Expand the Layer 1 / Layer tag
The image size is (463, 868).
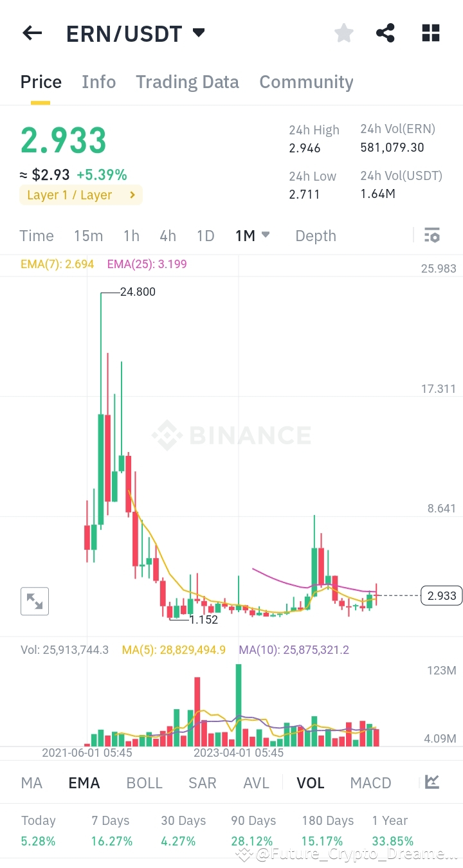[81, 195]
